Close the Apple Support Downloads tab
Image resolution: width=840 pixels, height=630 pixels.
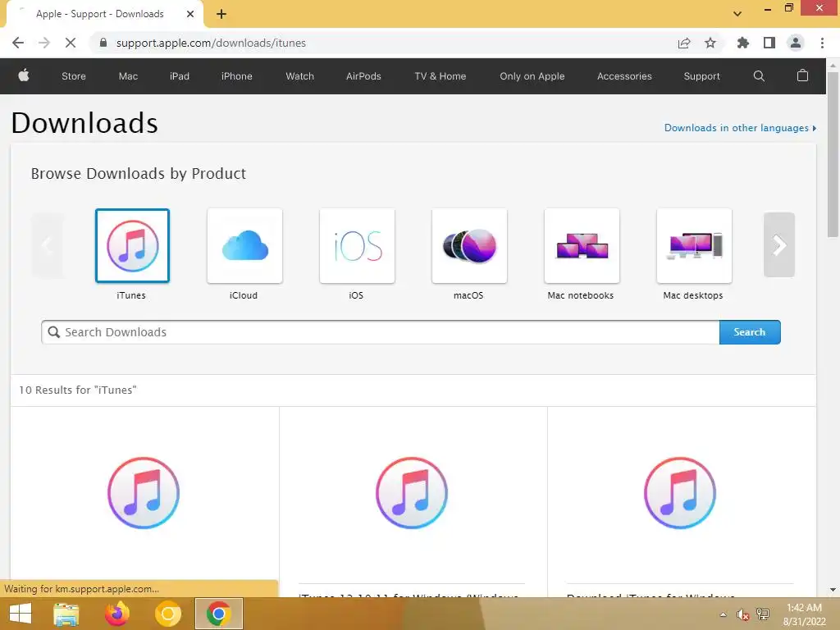point(190,14)
